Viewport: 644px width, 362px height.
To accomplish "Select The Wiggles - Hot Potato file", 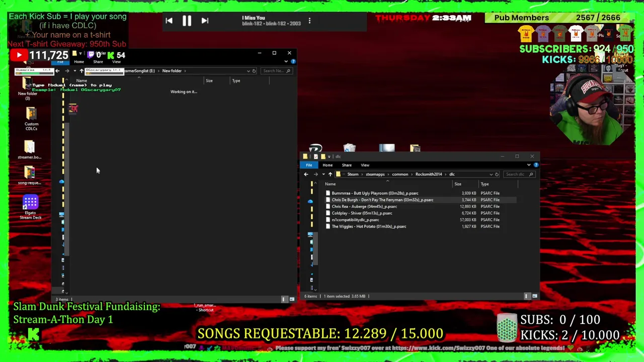I will [369, 226].
